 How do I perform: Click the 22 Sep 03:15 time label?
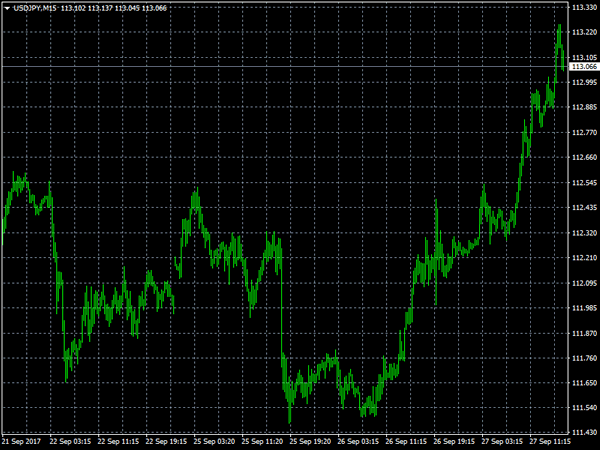tap(70, 441)
